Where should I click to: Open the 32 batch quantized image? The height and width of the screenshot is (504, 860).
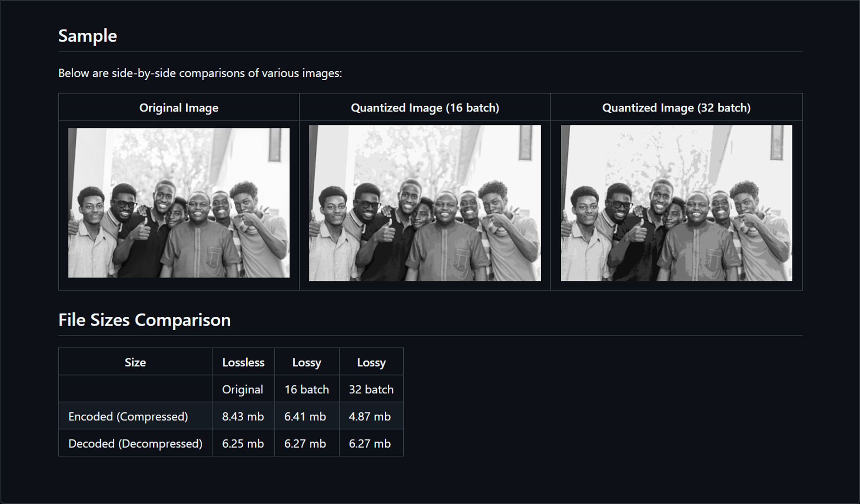[x=676, y=203]
